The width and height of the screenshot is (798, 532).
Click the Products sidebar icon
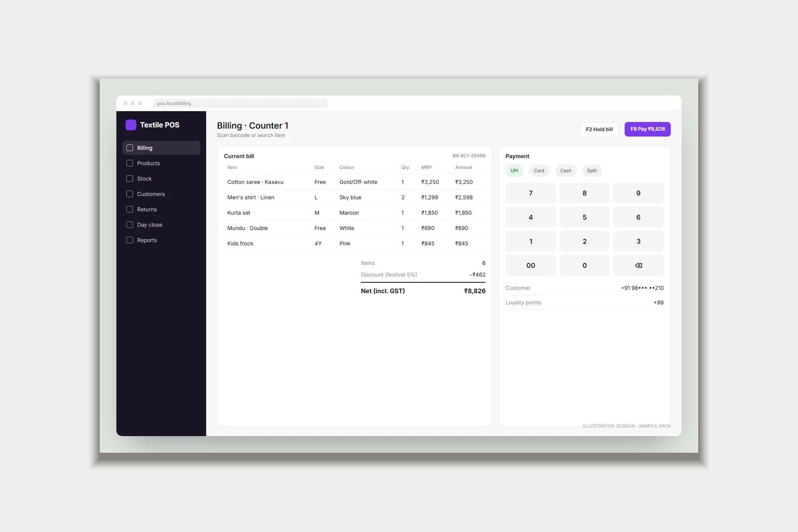pyautogui.click(x=130, y=163)
